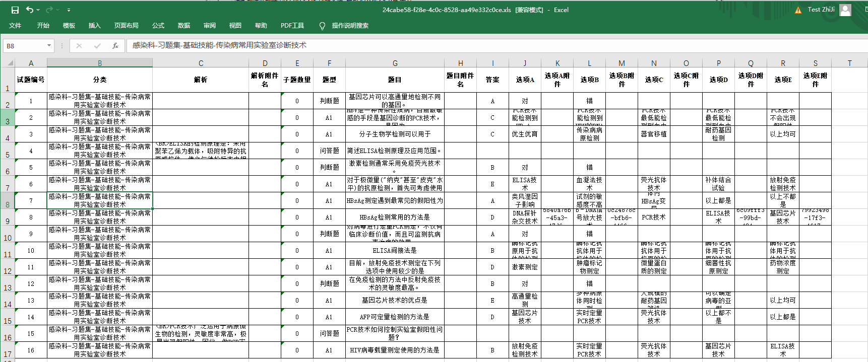The height and width of the screenshot is (362, 868).
Task: Switch to the 帮助 ribbon tab
Action: click(x=261, y=26)
